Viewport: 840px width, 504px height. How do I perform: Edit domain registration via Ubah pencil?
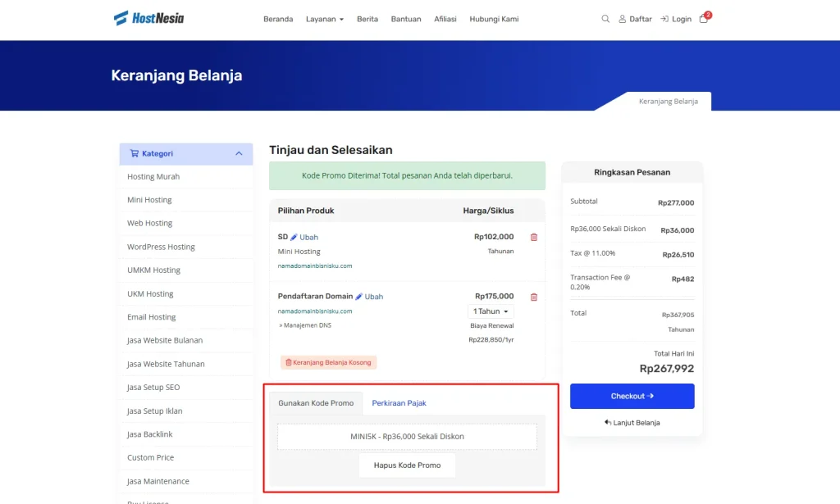coord(369,297)
